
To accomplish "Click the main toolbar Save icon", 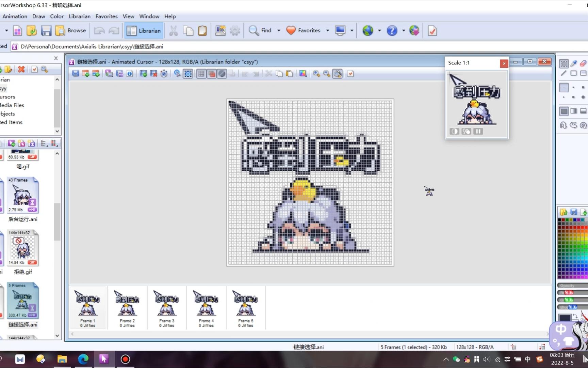I will coord(46,31).
